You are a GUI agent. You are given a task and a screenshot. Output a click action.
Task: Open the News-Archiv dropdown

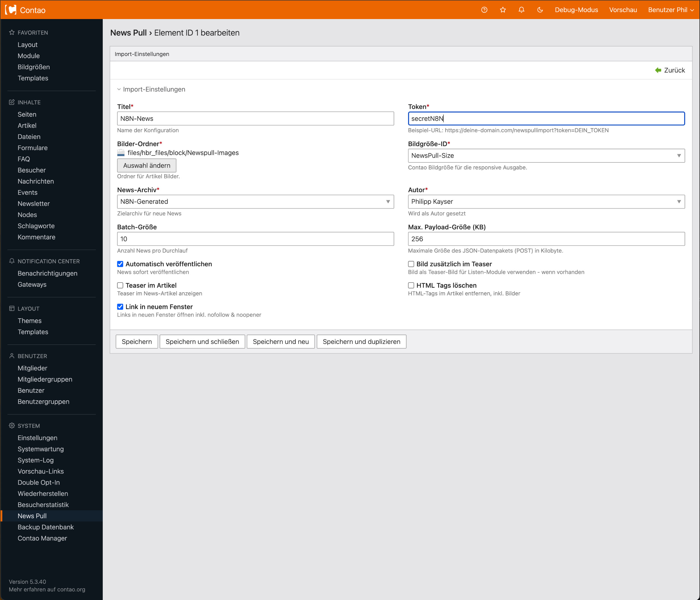[x=255, y=202]
